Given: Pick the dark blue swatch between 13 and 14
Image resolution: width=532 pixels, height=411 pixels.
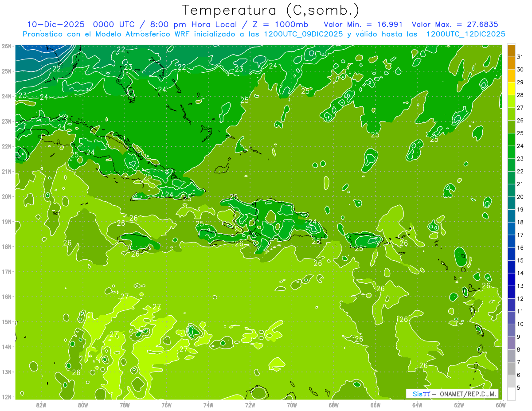Looking at the screenshot, I should [x=511, y=279].
